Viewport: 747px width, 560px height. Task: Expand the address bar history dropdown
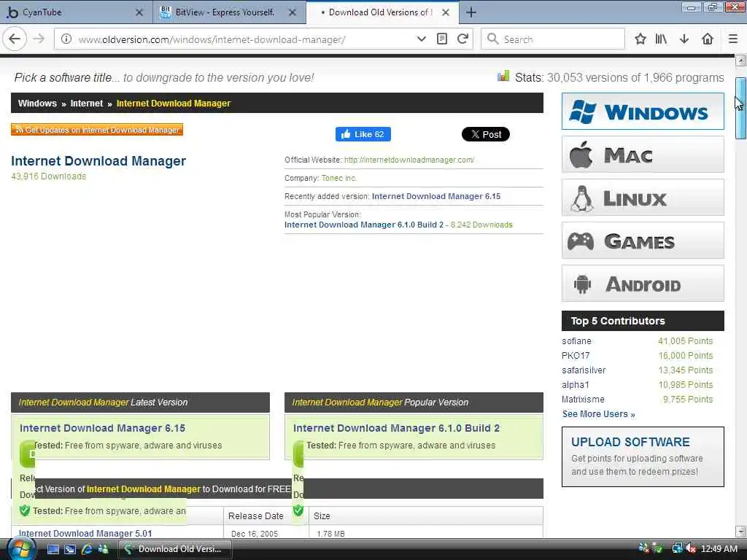(421, 39)
